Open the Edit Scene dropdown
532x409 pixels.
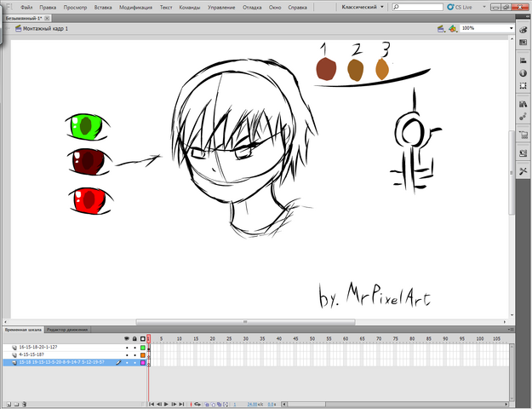(x=441, y=29)
